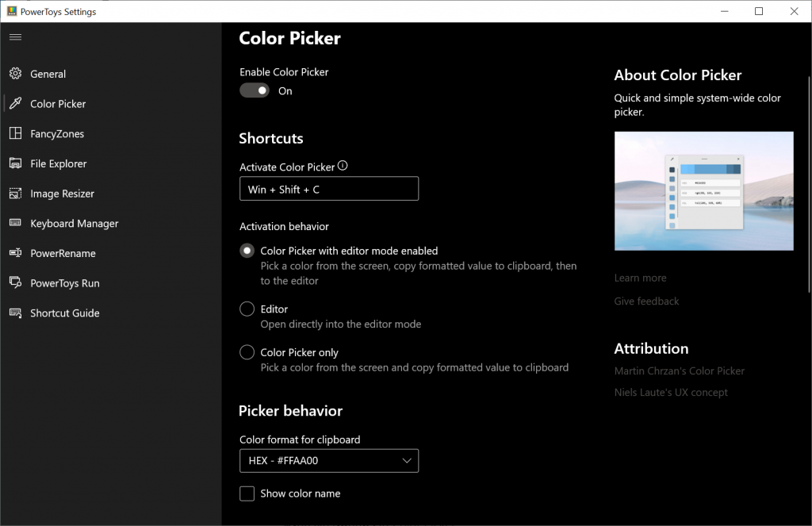Click the File Explorer sidebar icon
Viewport: 812px width, 526px height.
(x=15, y=163)
